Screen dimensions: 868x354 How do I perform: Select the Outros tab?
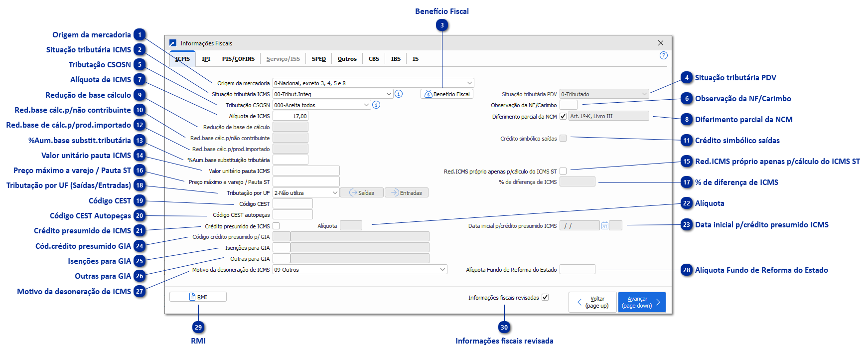point(347,59)
